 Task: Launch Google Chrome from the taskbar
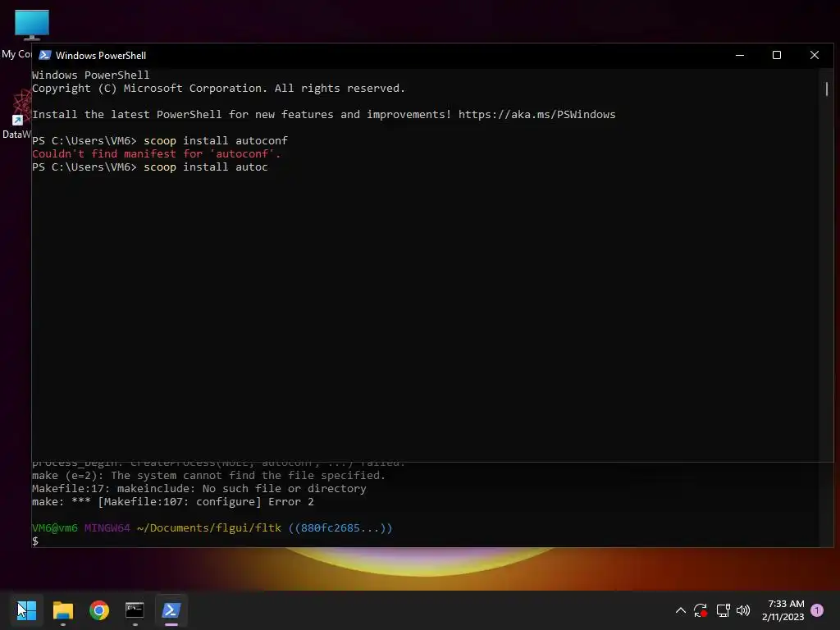(99, 610)
